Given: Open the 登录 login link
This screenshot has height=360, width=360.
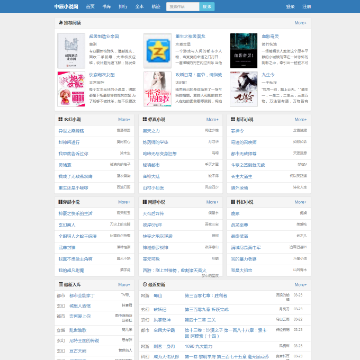Looking at the screenshot, I should [290, 7].
